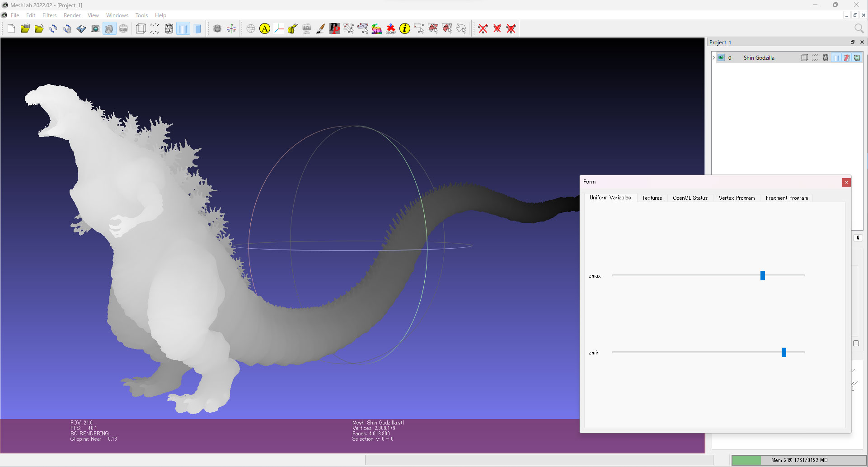Image resolution: width=868 pixels, height=467 pixels.
Task: Toggle bounding box for Shin Godzilla layer
Action: [x=804, y=58]
